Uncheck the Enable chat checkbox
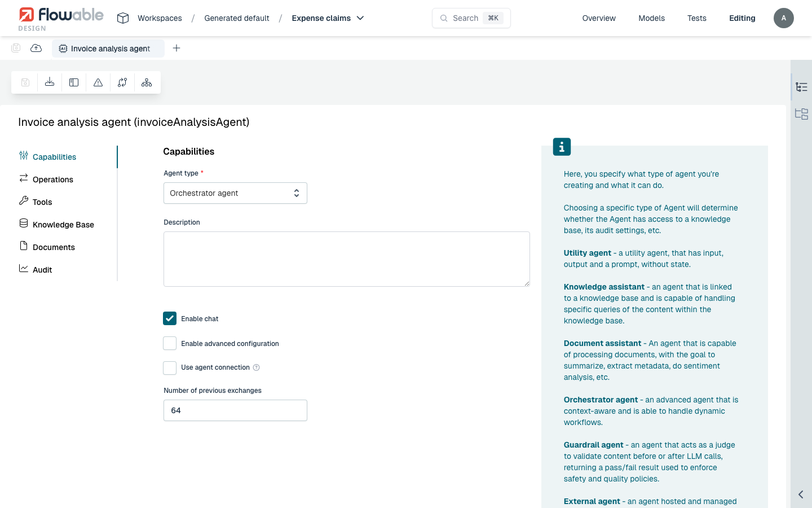 pos(170,318)
